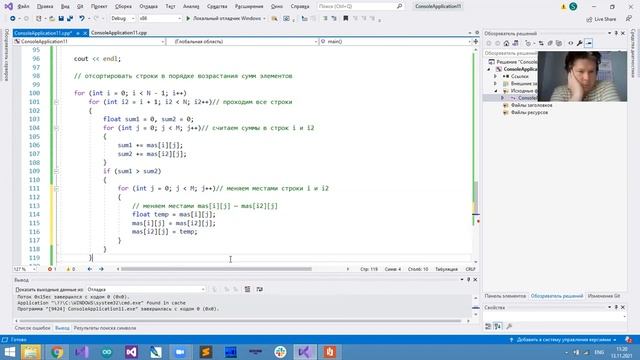Switch to the Изменения Git tab
640x360 pixels.
tap(604, 296)
